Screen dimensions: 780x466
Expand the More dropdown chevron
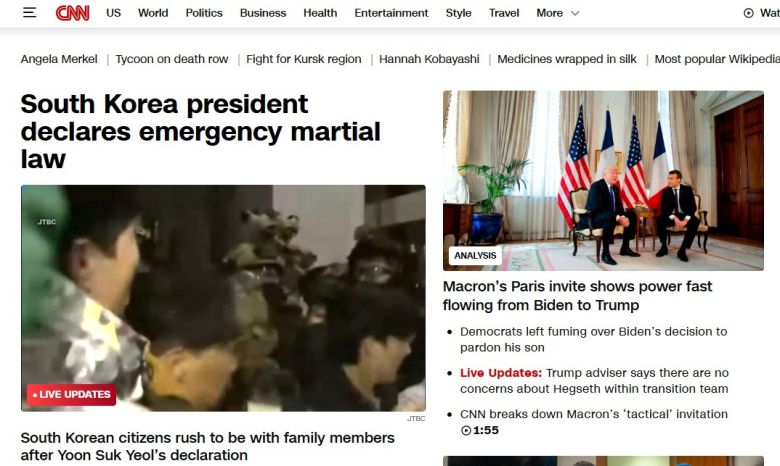pyautogui.click(x=575, y=13)
